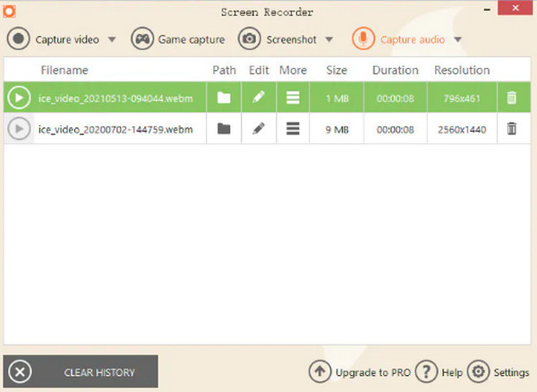Click the Capture audio text label
The height and width of the screenshot is (392, 537).
[x=413, y=39]
